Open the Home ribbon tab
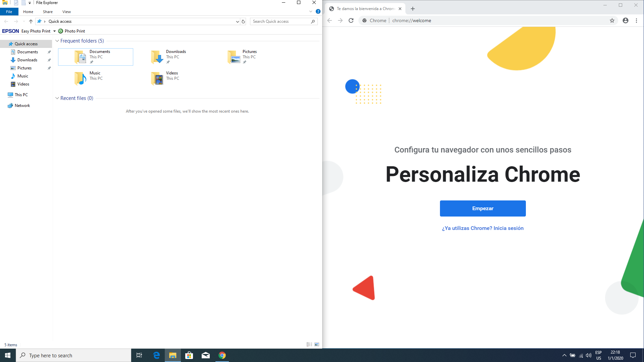 pos(28,12)
